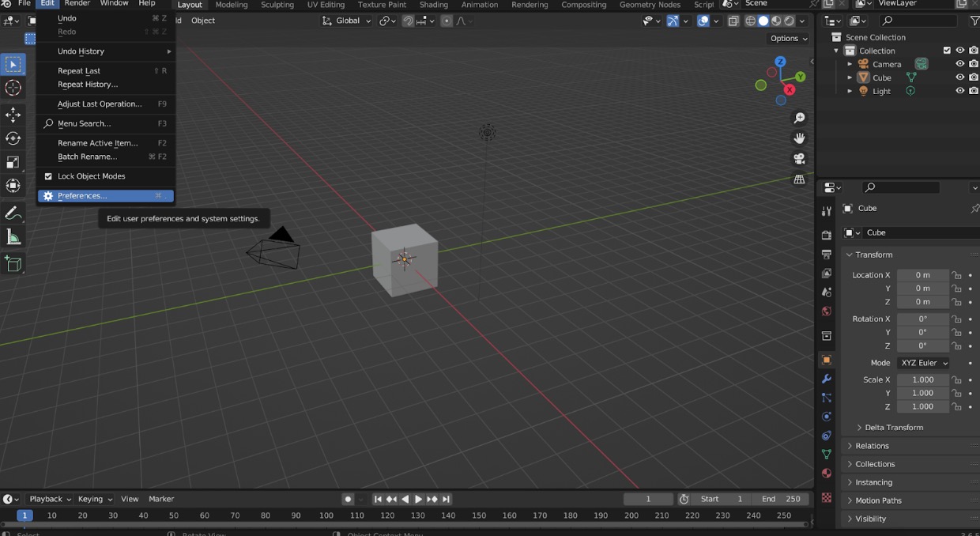The image size is (980, 536).
Task: Open the Keying dropdown in timeline
Action: tap(95, 499)
